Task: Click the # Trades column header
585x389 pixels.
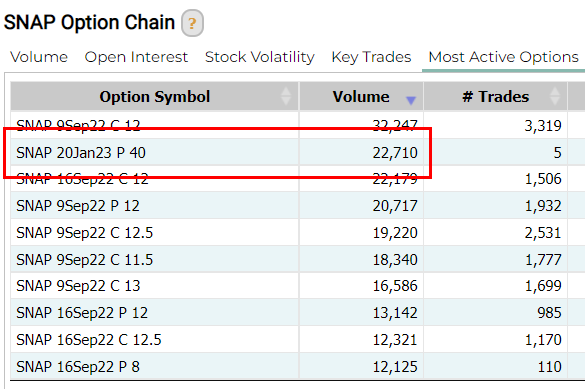Action: click(495, 97)
